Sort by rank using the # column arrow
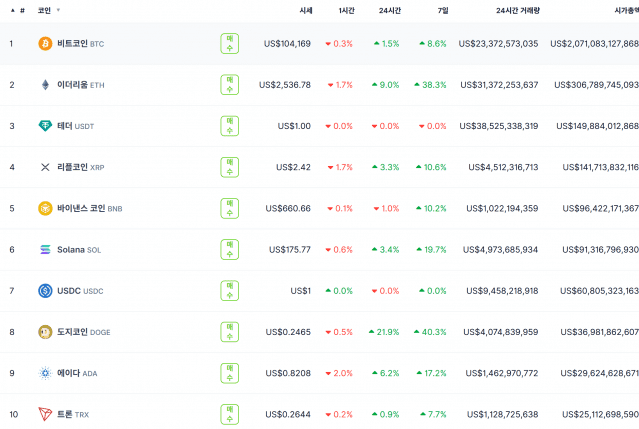 (x=13, y=10)
